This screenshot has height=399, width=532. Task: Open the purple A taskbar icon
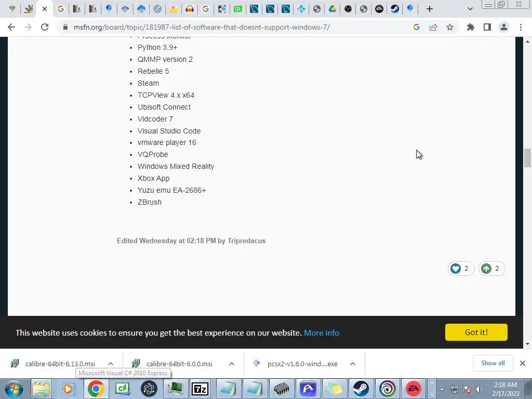pyautogui.click(x=308, y=389)
